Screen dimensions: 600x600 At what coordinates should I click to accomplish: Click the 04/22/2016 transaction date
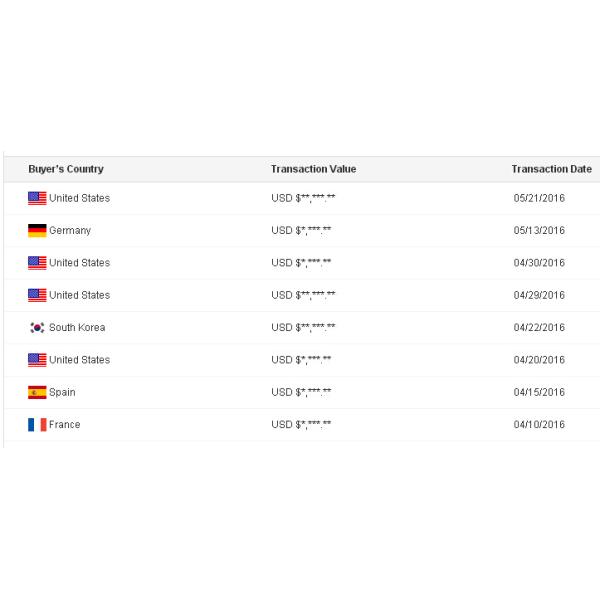(x=539, y=328)
